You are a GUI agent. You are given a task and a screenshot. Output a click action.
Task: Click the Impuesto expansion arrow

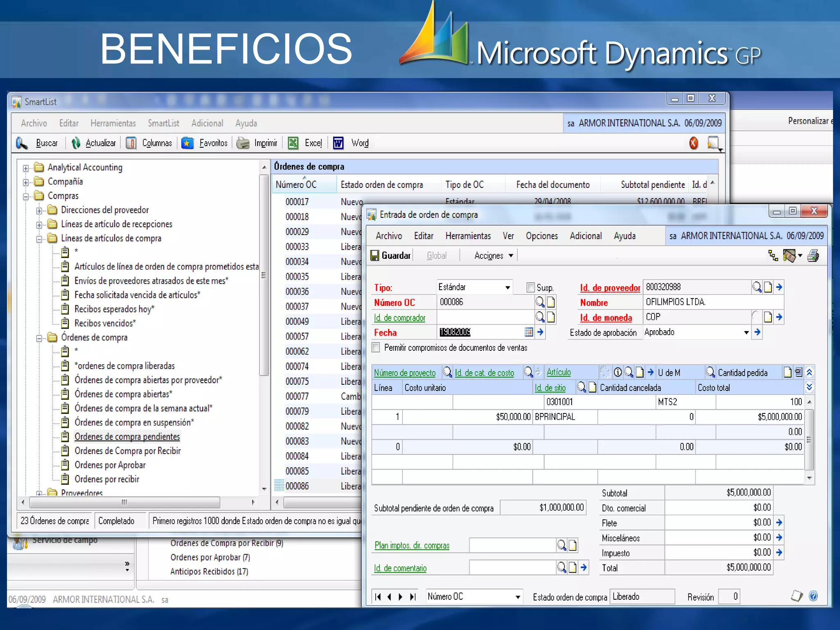pyautogui.click(x=779, y=552)
